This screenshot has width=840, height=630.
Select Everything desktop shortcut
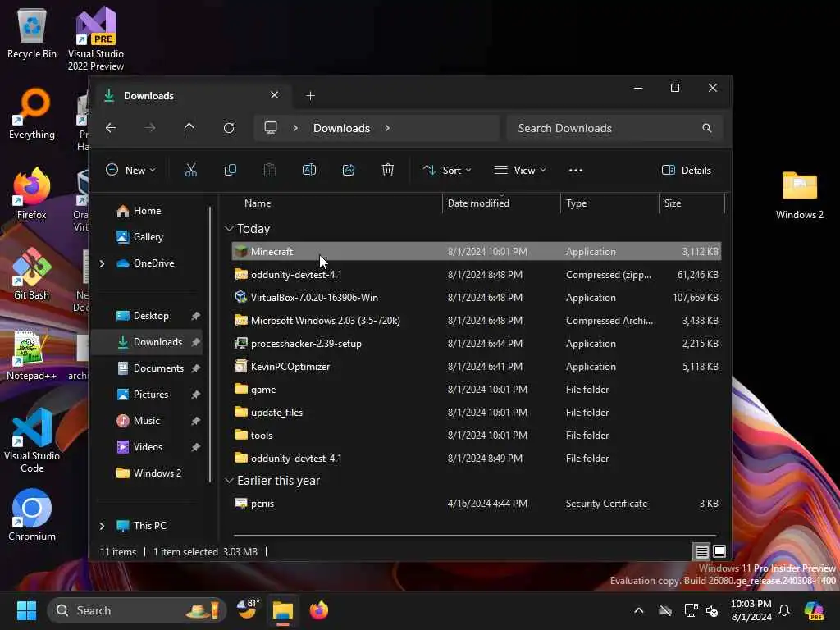pos(32,113)
